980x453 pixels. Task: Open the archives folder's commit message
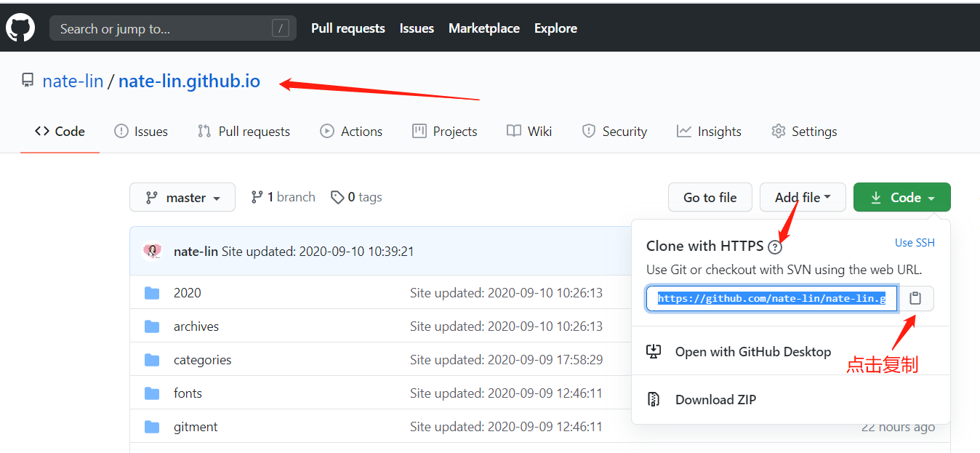[x=506, y=326]
